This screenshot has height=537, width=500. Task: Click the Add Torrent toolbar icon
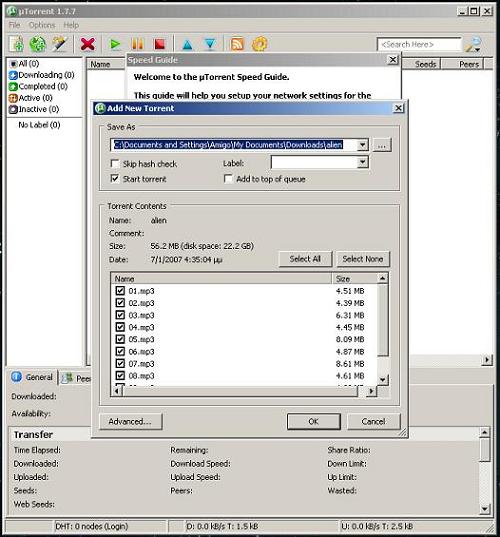[x=16, y=44]
